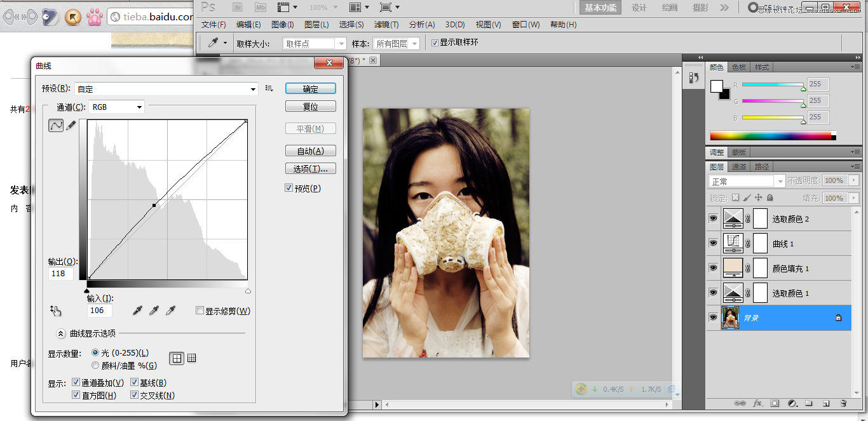Pick the gray point eyedropper
Viewport: 868px width, 421px height.
click(x=154, y=310)
